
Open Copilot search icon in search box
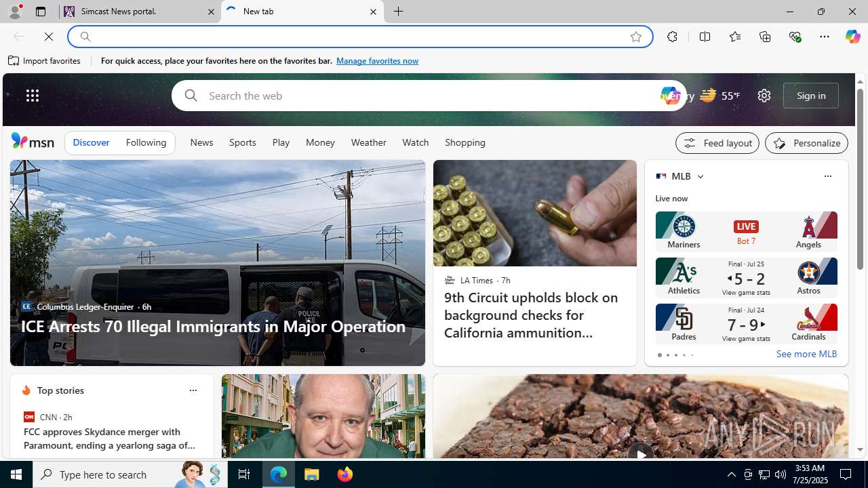click(x=670, y=96)
